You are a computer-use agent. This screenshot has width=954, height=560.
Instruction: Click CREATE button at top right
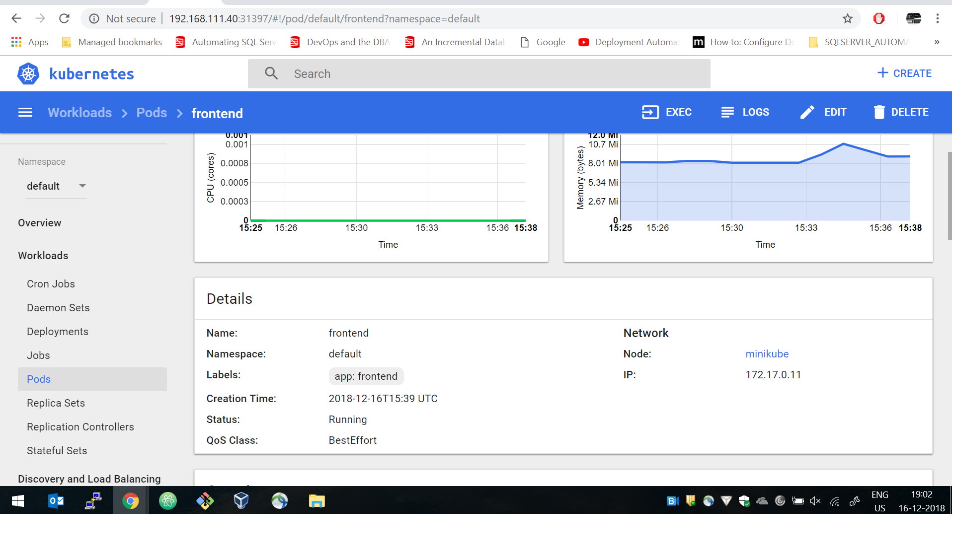click(904, 73)
